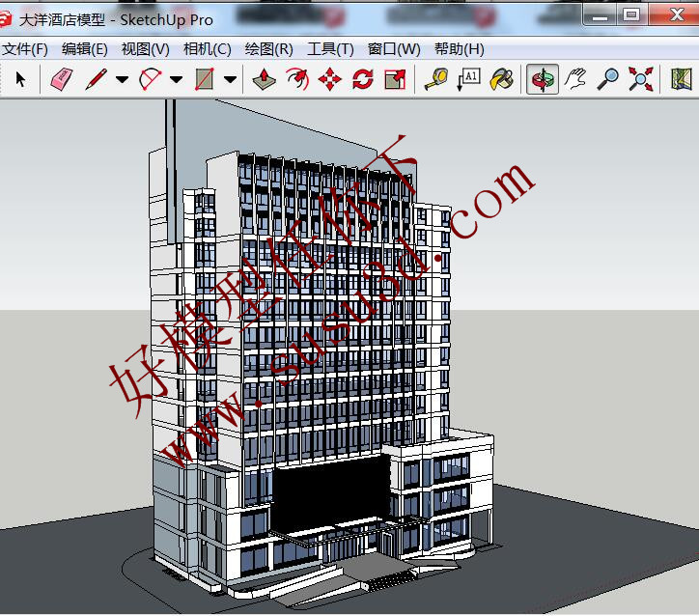Close the SketchUp Pro window
This screenshot has width=699, height=616.
[675, 15]
